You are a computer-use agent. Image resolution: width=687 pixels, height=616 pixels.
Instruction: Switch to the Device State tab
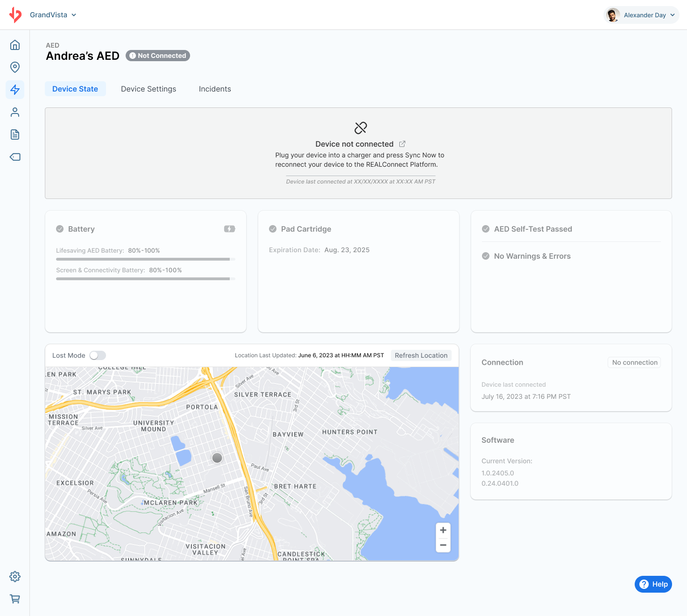(75, 89)
